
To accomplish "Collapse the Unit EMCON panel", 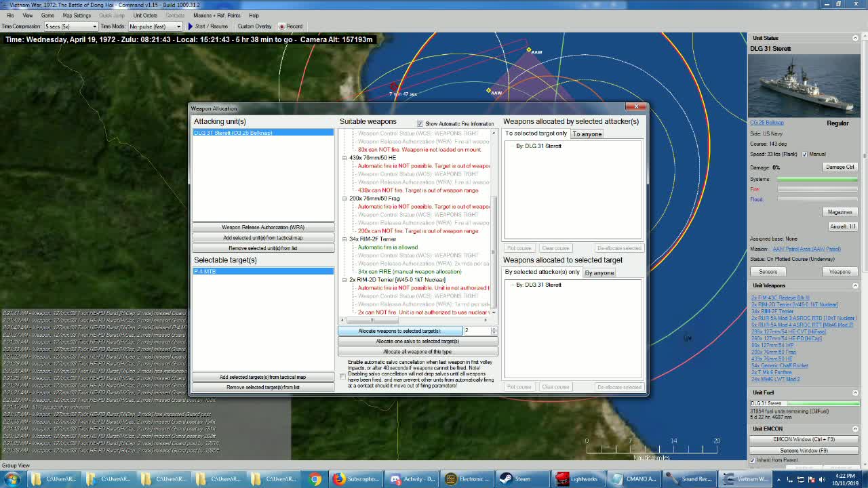I will (x=855, y=428).
